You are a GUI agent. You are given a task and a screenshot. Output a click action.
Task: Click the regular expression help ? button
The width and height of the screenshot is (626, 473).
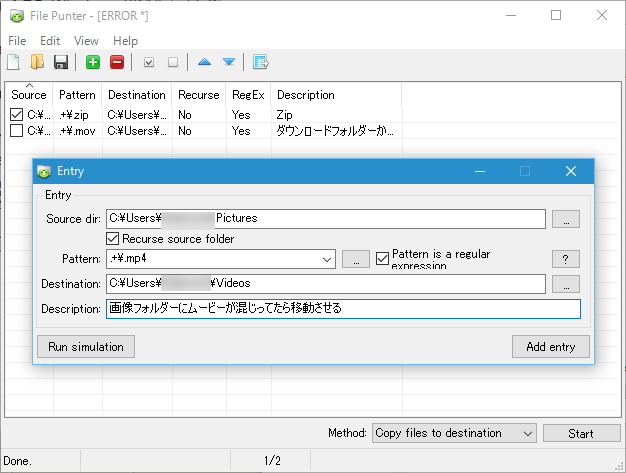[x=566, y=259]
